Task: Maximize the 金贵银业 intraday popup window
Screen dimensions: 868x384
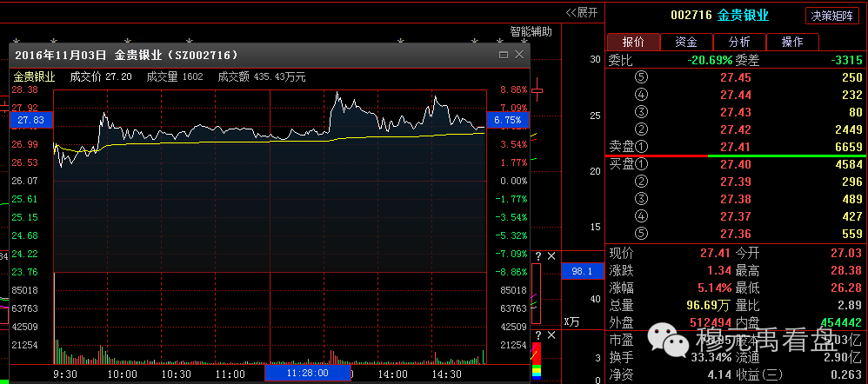Action: coord(504,55)
